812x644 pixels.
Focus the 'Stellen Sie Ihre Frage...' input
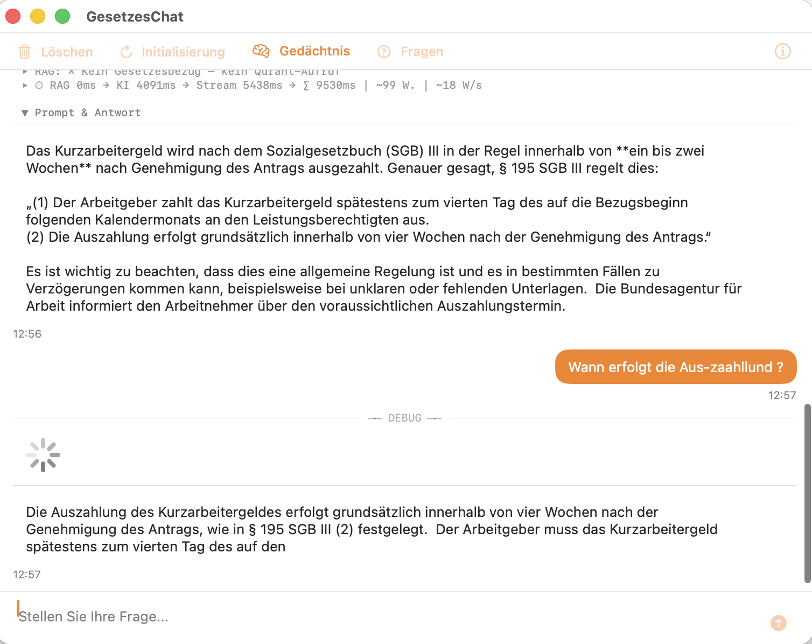(388, 617)
